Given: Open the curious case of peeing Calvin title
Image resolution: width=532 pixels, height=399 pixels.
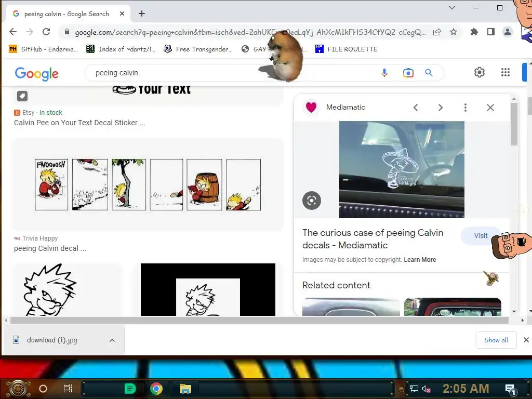Looking at the screenshot, I should [x=373, y=239].
